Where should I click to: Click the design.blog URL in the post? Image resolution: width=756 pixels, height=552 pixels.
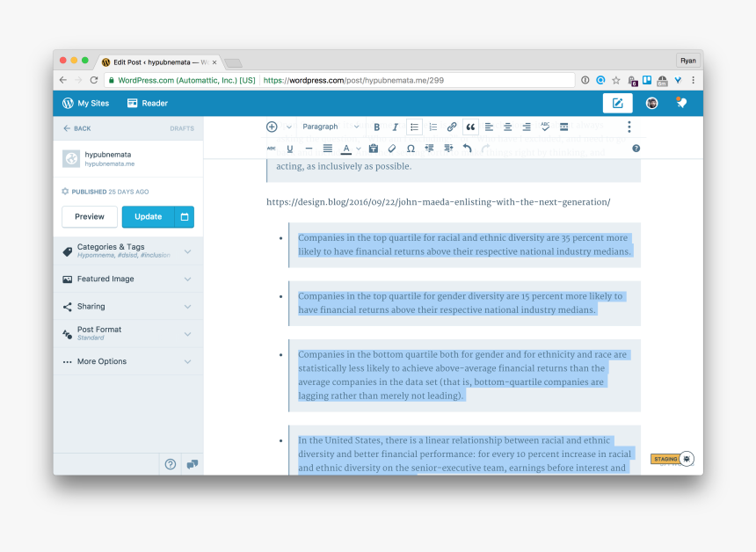(x=439, y=202)
